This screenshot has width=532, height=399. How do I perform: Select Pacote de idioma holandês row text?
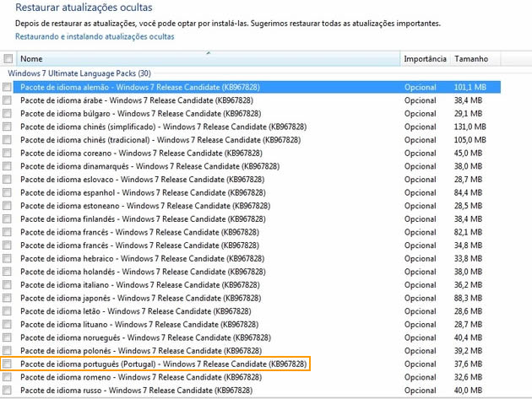click(143, 272)
